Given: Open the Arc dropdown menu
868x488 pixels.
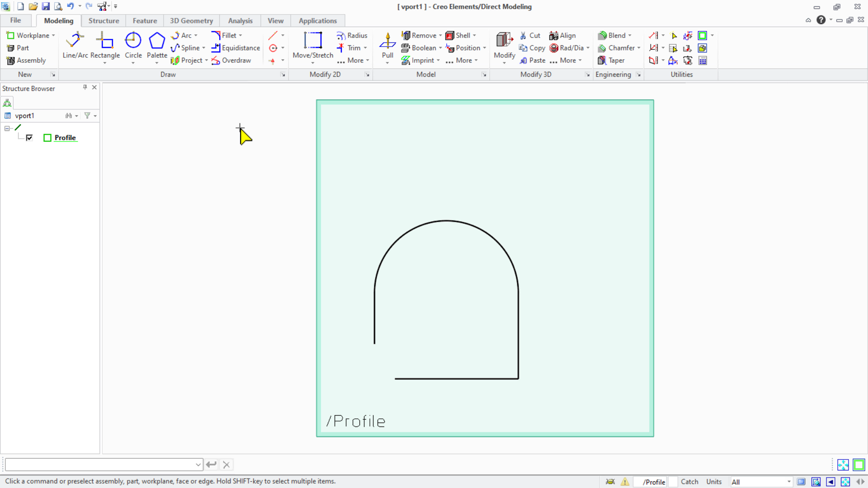Looking at the screenshot, I should click(196, 35).
